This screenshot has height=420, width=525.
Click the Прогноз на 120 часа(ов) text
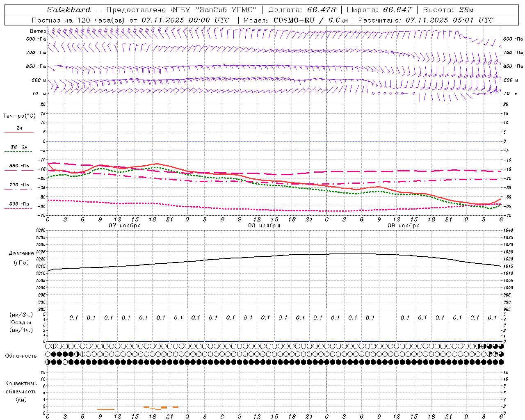[x=79, y=20]
